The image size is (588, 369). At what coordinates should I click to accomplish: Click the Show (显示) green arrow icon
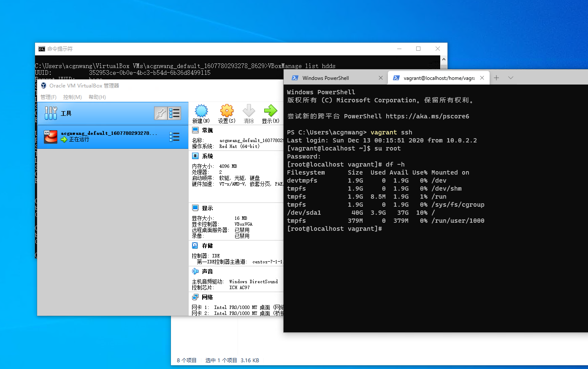point(270,111)
